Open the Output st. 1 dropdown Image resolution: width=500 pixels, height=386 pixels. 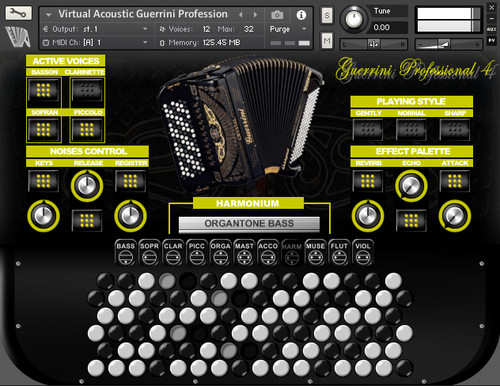pos(96,29)
